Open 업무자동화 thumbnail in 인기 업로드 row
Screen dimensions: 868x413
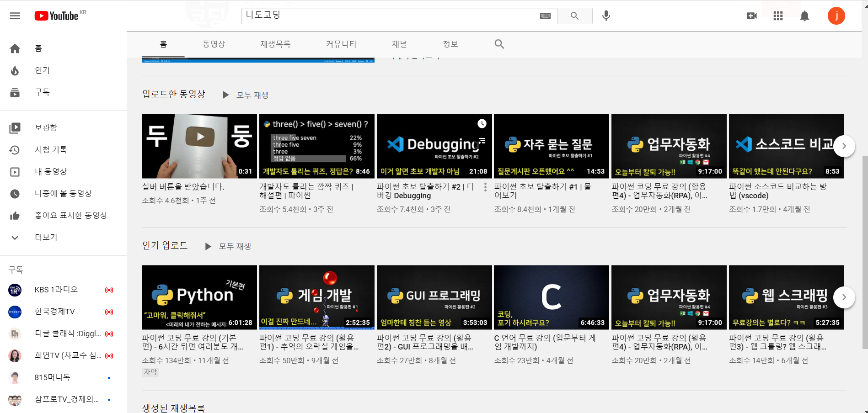[669, 297]
